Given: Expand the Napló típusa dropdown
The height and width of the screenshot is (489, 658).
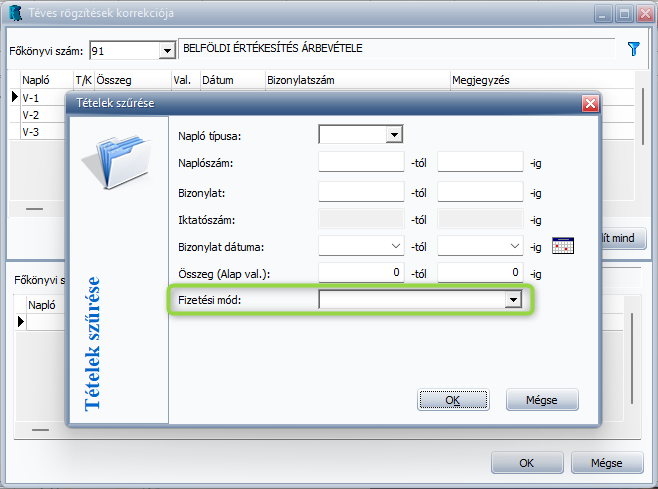Looking at the screenshot, I should tap(394, 135).
